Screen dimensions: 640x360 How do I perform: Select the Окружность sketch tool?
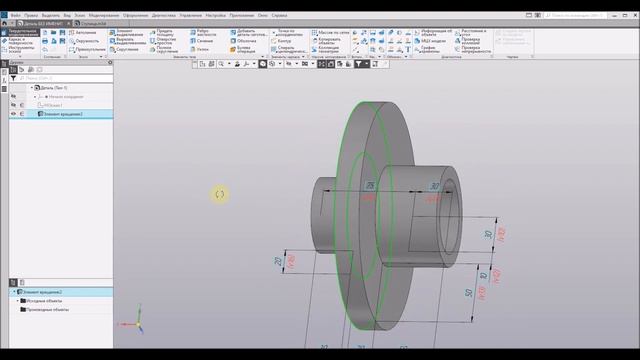pos(84,41)
